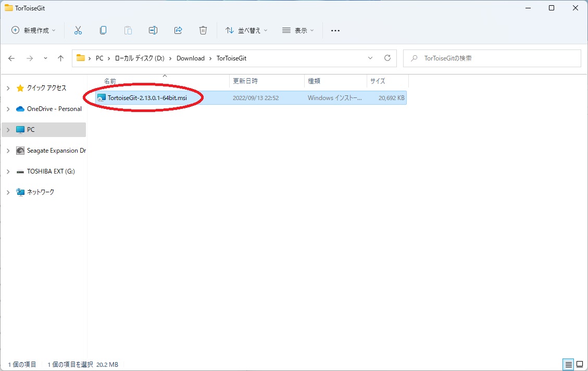Click the title bar folder icon
This screenshot has width=588, height=371.
(9, 8)
